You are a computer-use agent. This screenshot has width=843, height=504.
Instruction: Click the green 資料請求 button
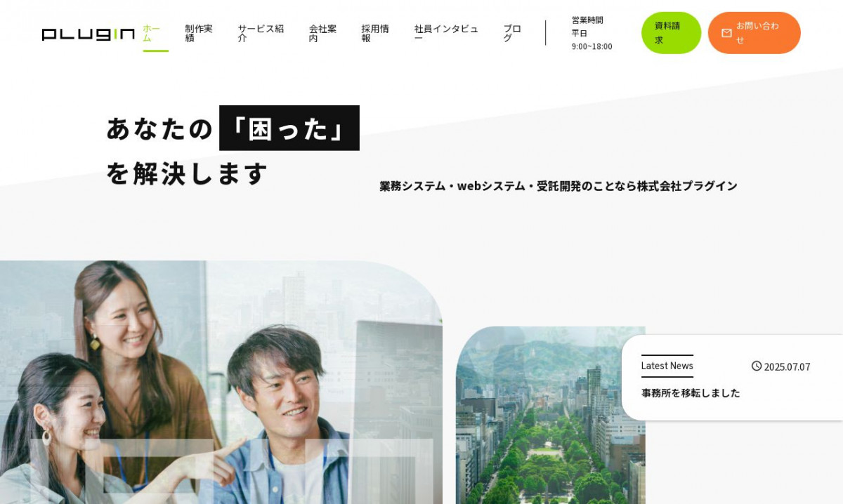tap(671, 32)
